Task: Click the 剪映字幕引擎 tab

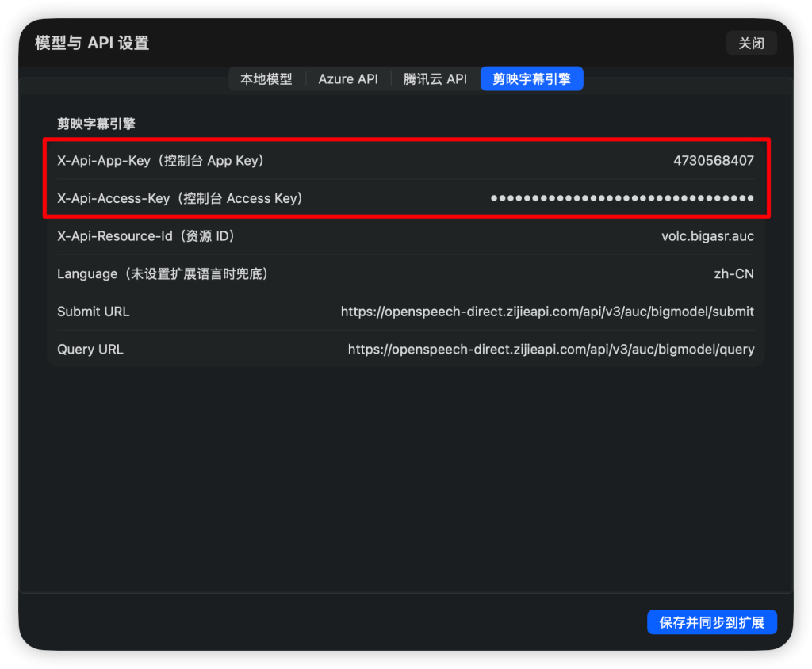Action: [x=531, y=79]
